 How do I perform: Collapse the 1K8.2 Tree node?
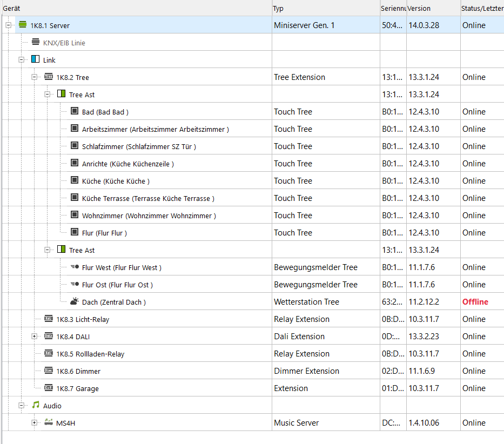[34, 77]
